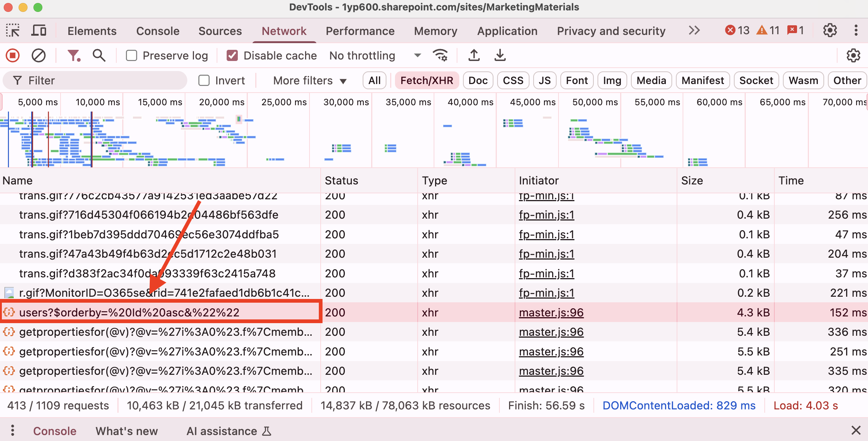Image resolution: width=868 pixels, height=441 pixels.
Task: Import HAR file with upload icon
Action: click(474, 56)
